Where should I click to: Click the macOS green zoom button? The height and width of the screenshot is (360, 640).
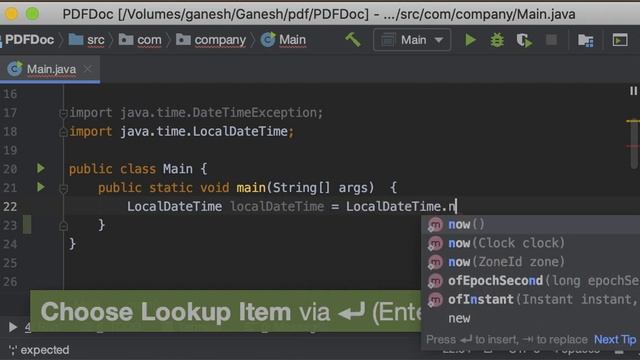(33, 13)
